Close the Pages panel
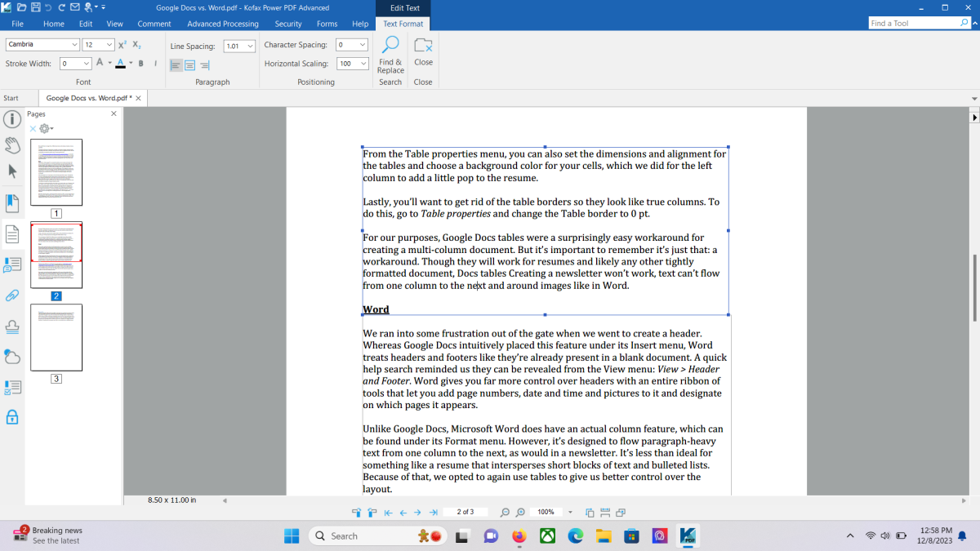Image resolution: width=980 pixels, height=551 pixels. (114, 114)
